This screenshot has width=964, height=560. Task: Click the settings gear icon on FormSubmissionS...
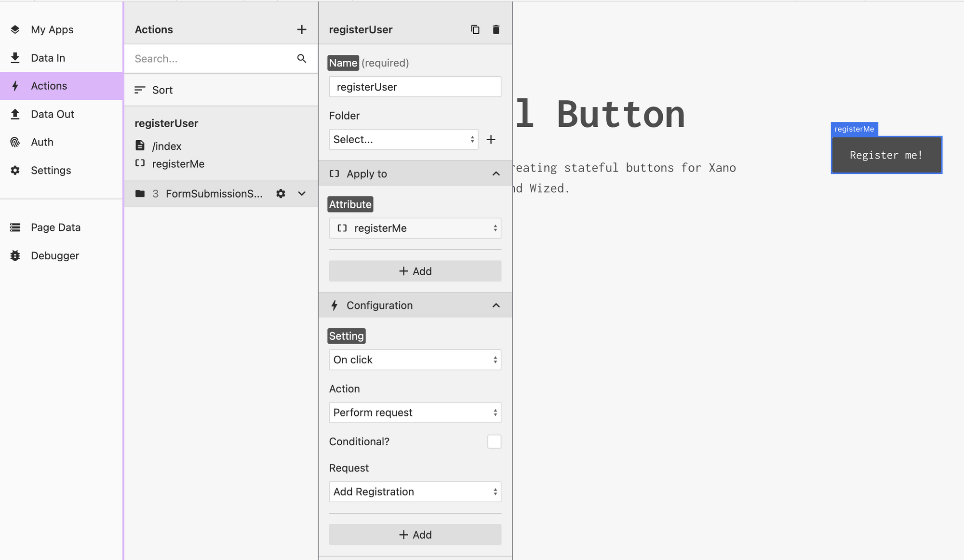[x=281, y=193]
